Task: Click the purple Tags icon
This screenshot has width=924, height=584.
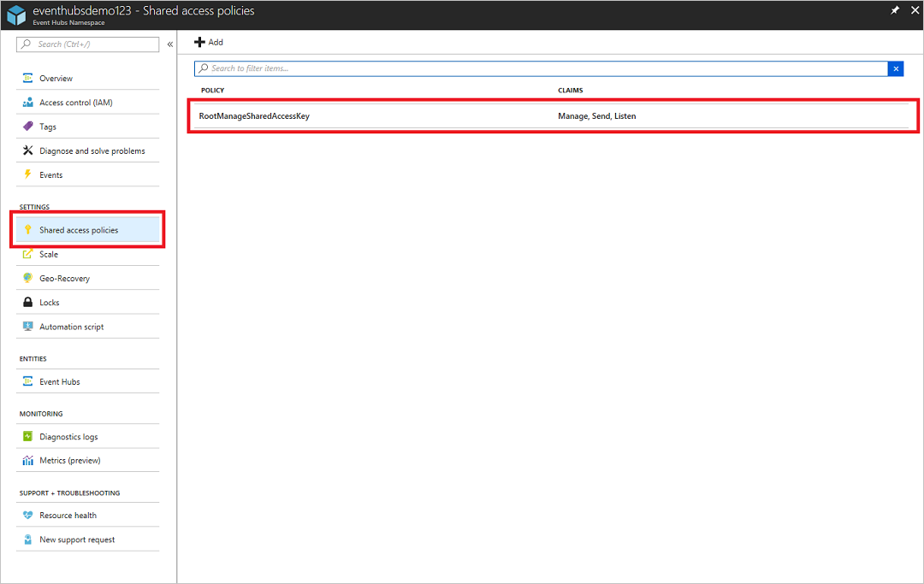Action: click(x=27, y=126)
